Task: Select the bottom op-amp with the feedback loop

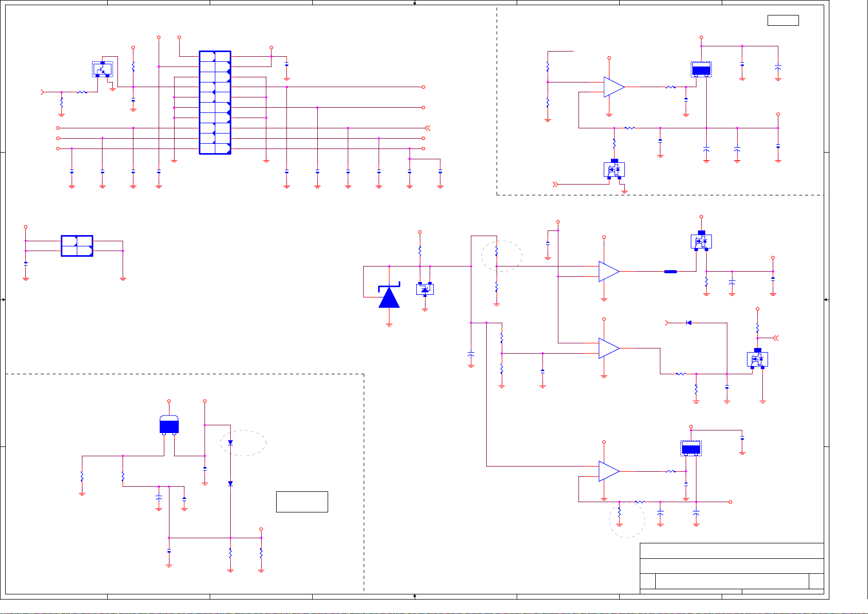Action: point(609,471)
